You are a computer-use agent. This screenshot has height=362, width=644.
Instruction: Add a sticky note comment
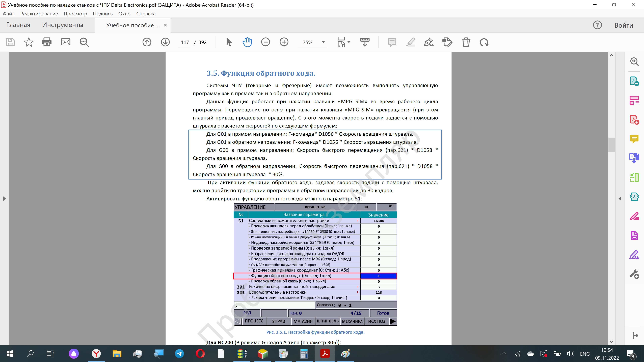pyautogui.click(x=392, y=42)
